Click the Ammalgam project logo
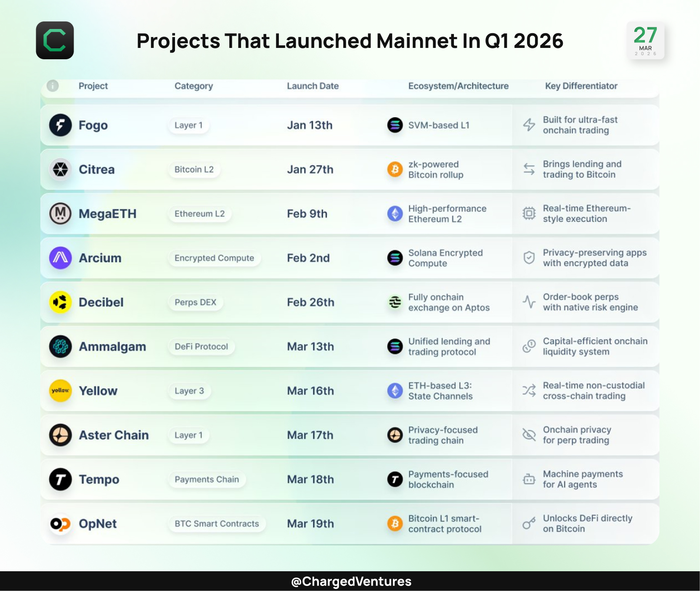Image resolution: width=700 pixels, height=591 pixels. 60,346
